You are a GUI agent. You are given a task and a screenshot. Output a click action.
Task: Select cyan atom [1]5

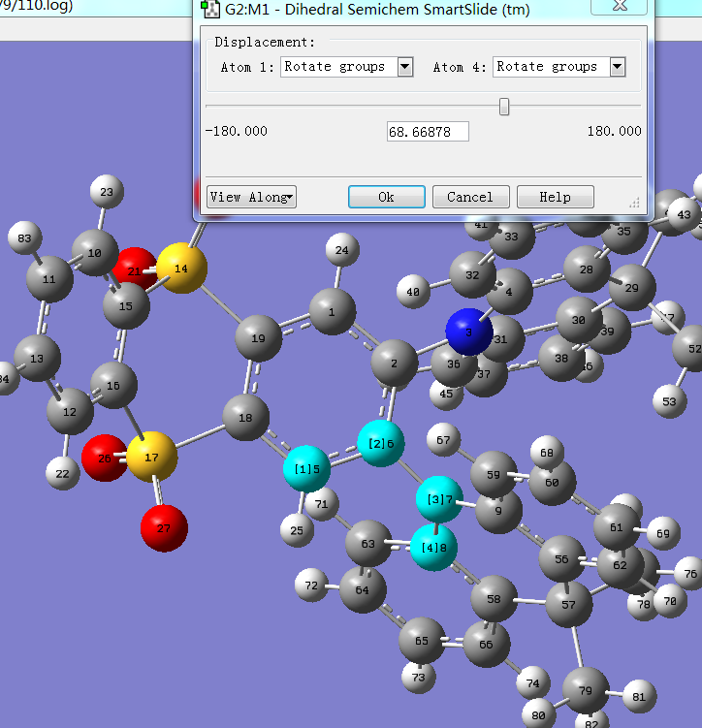coord(306,469)
